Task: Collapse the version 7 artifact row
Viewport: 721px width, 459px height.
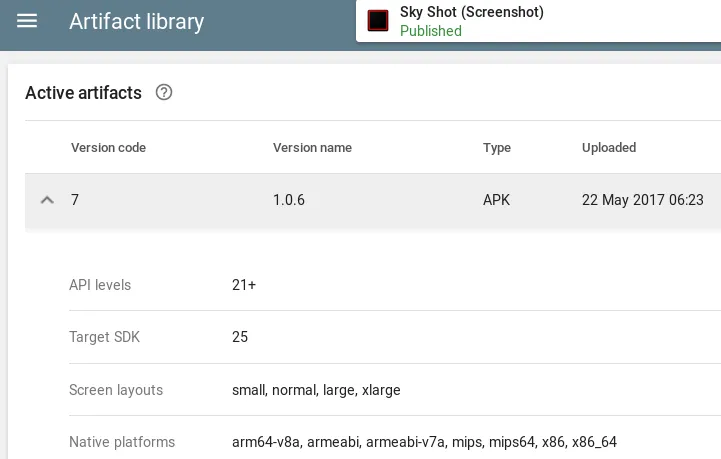Action: point(47,200)
